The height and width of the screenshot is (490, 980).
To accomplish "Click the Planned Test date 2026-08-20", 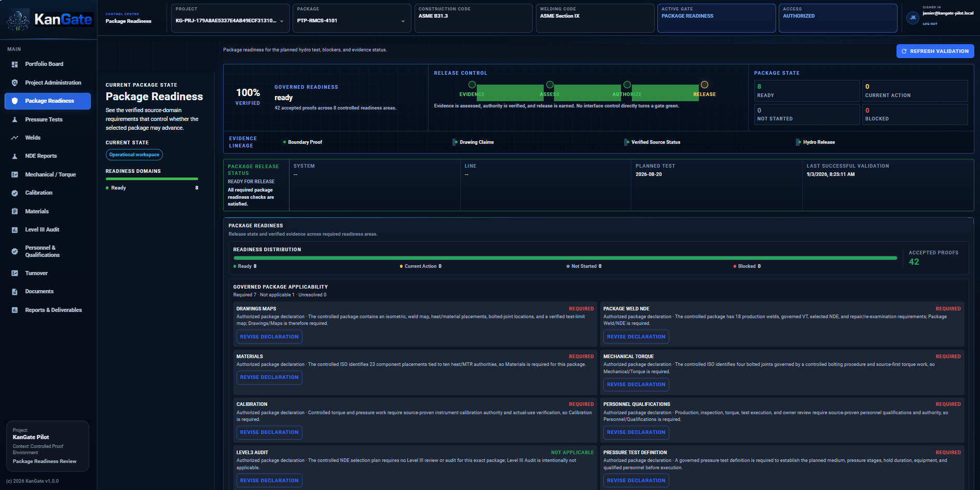I will click(x=648, y=174).
